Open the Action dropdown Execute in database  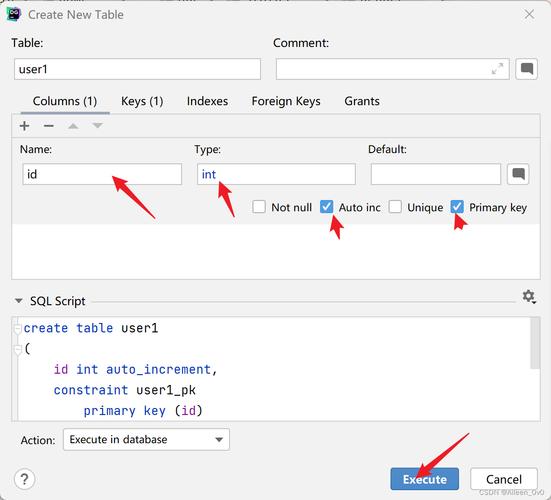[146, 440]
